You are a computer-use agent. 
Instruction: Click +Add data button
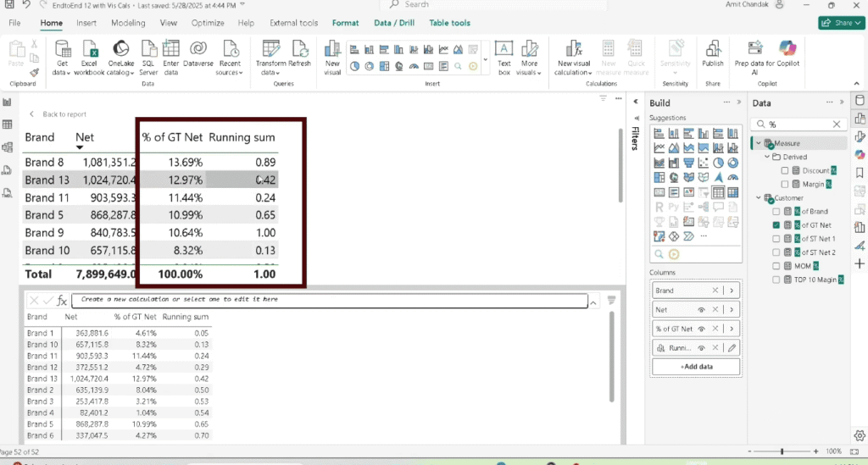point(696,367)
